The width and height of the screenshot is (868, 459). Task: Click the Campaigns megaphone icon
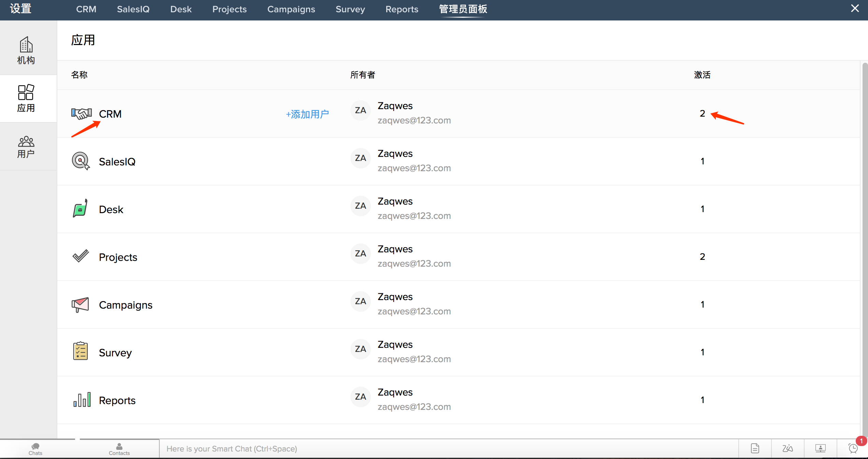tap(80, 305)
